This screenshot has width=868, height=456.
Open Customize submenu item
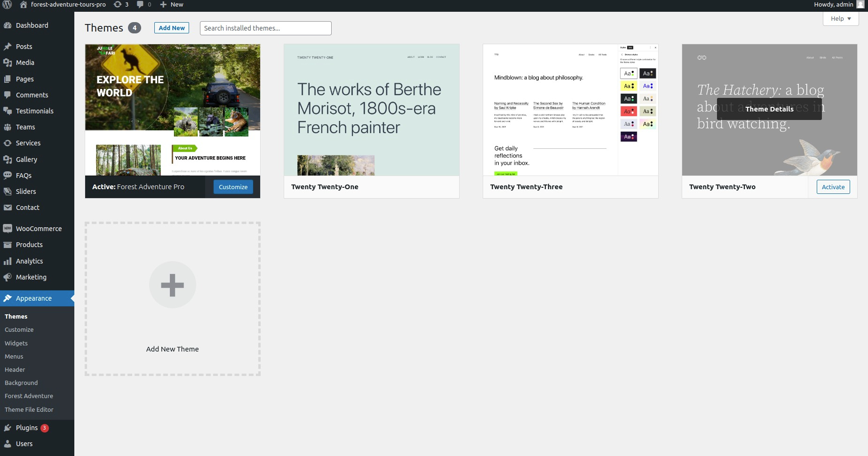(19, 330)
